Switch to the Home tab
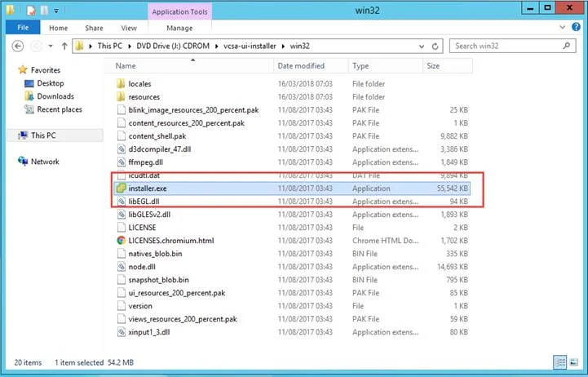Screen dimensions: 588x377 point(58,28)
